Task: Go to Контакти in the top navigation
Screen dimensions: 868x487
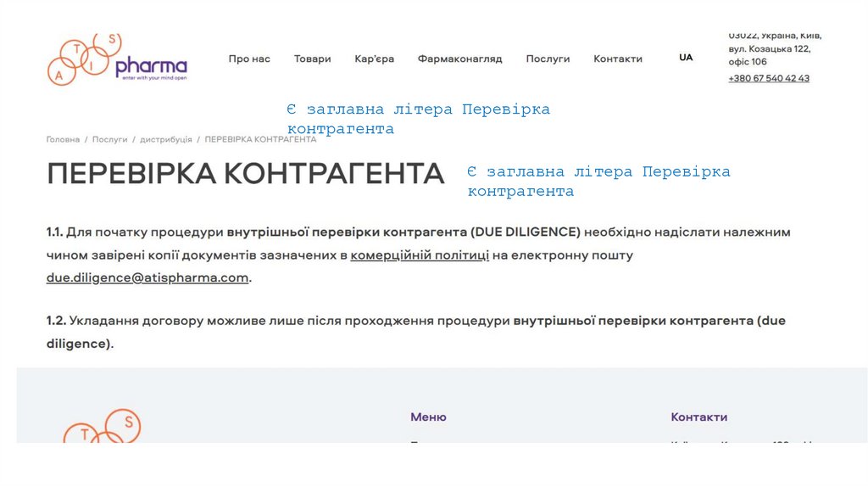Action: point(618,59)
